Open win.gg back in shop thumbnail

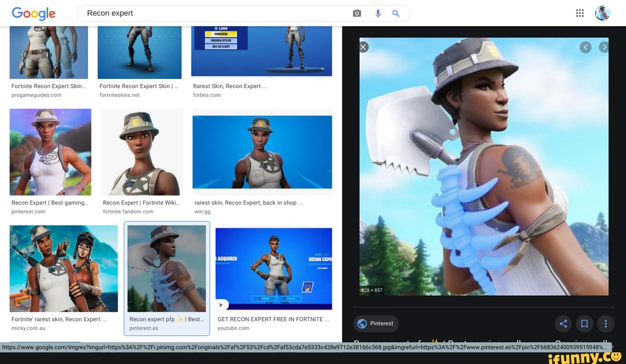[262, 152]
